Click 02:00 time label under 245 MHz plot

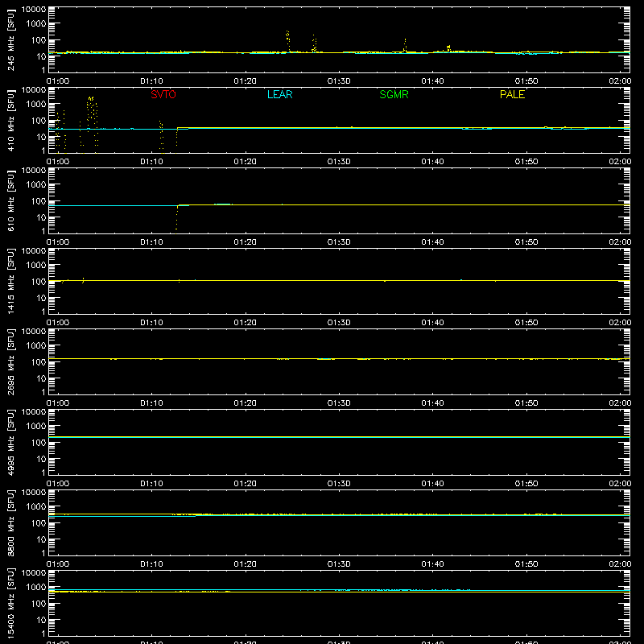tap(620, 81)
